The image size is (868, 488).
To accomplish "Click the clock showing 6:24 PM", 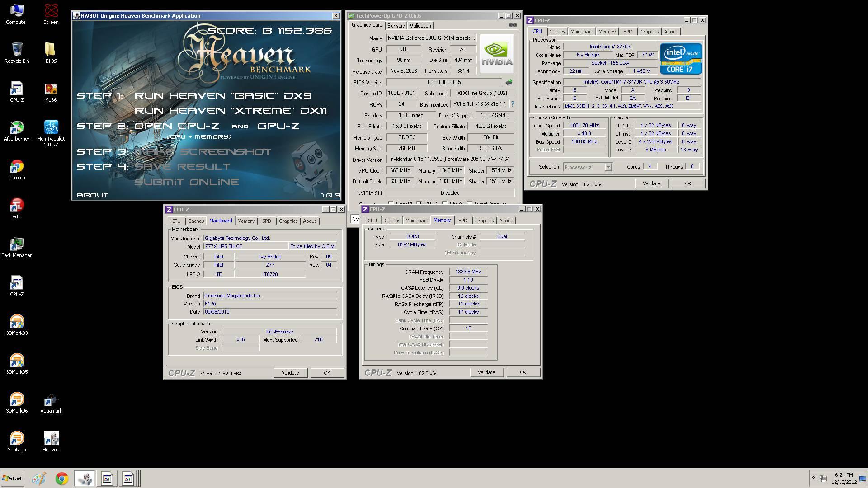I will (844, 475).
